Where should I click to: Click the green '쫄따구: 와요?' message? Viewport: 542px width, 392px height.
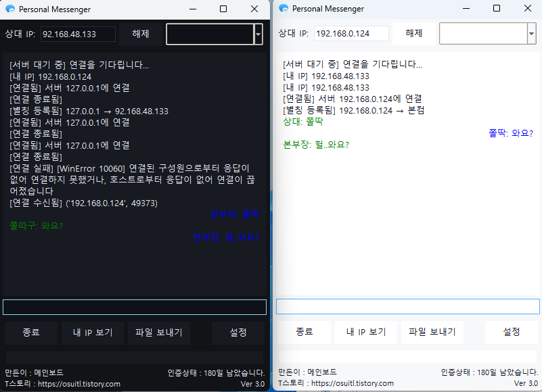[37, 226]
